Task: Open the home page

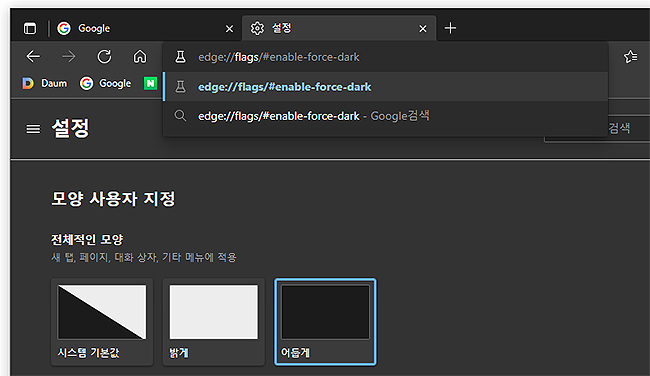Action: 140,56
